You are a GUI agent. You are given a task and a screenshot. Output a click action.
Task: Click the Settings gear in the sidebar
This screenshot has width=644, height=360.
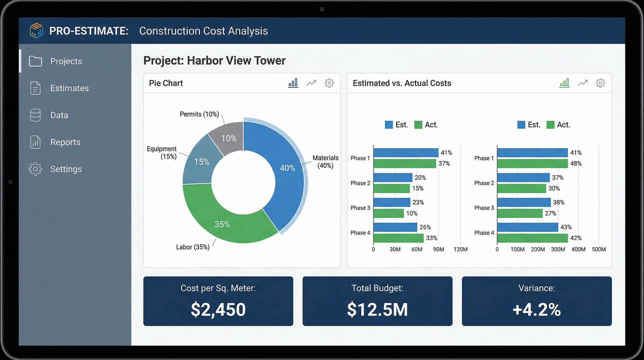pos(35,169)
